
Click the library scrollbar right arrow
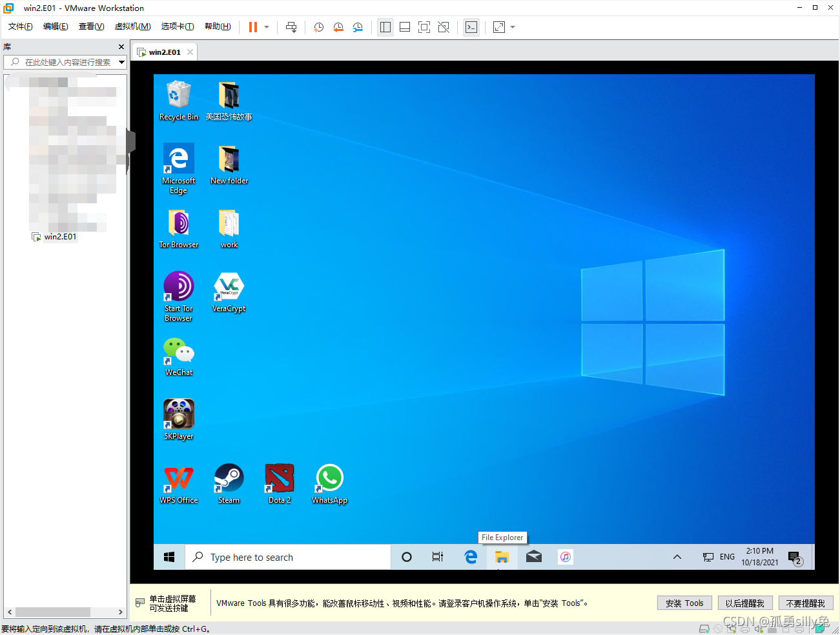120,612
